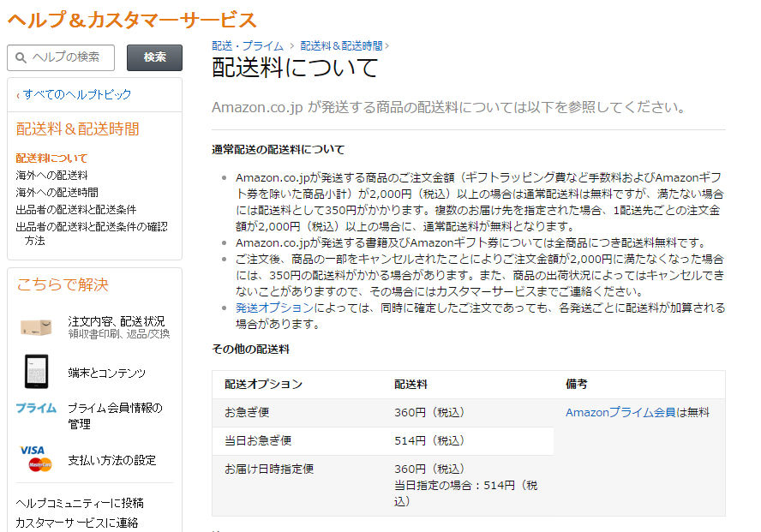Click 領収書印刷、返品/交換 subtext
Viewport: 761px width, 532px height.
[119, 334]
